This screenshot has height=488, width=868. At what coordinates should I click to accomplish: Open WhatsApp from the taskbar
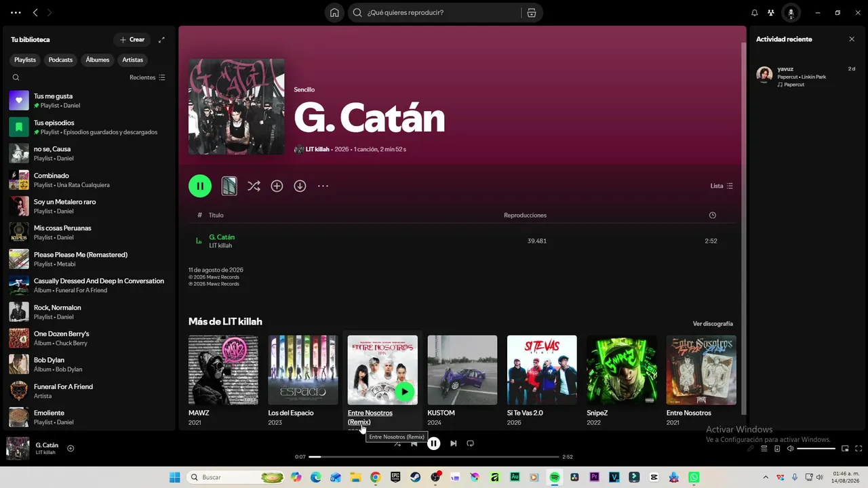pos(694,477)
